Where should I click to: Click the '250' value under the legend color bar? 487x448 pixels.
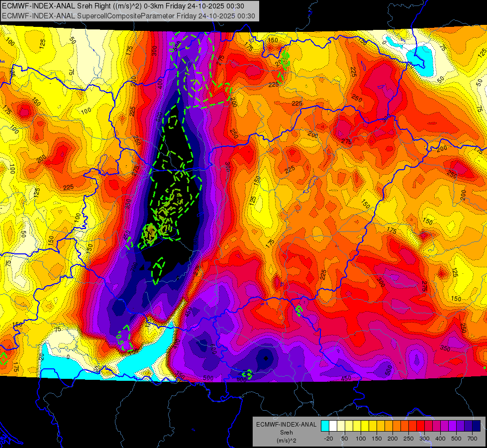(x=408, y=439)
